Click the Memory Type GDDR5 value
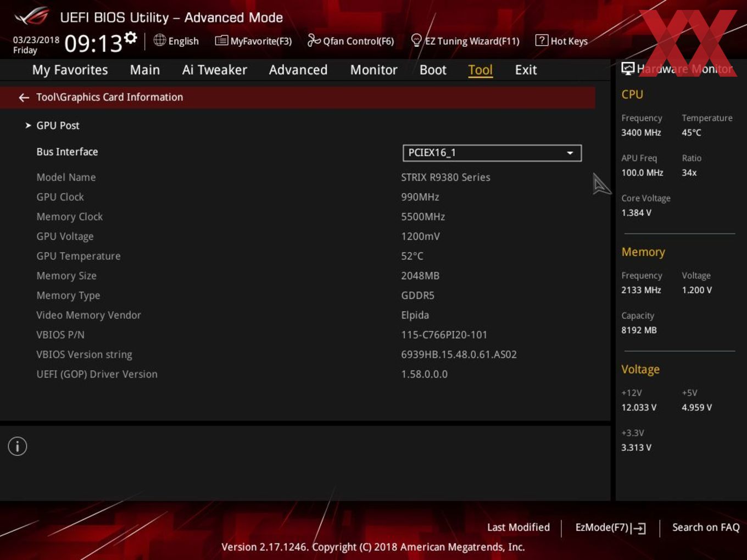 (x=417, y=296)
